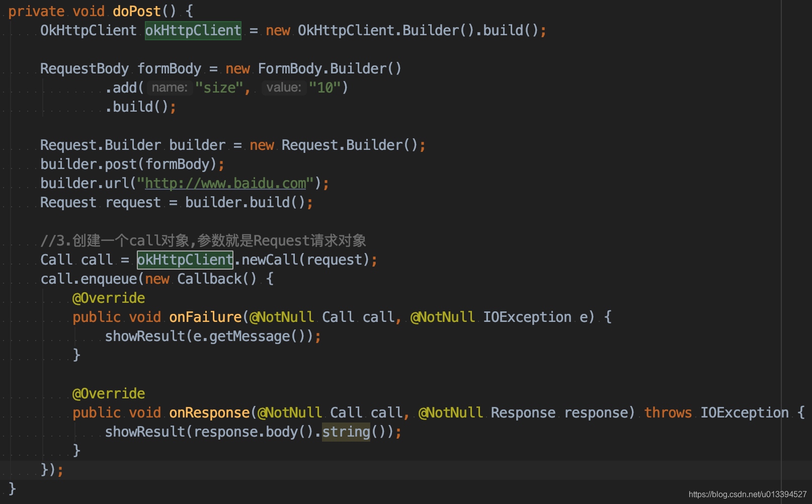Click call.enqueue statement

(x=157, y=279)
